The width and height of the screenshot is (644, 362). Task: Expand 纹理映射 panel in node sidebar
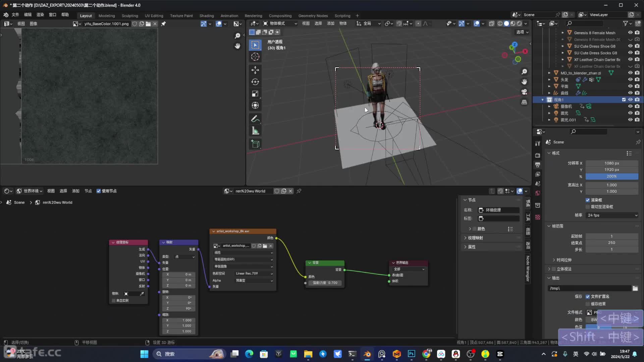click(475, 238)
